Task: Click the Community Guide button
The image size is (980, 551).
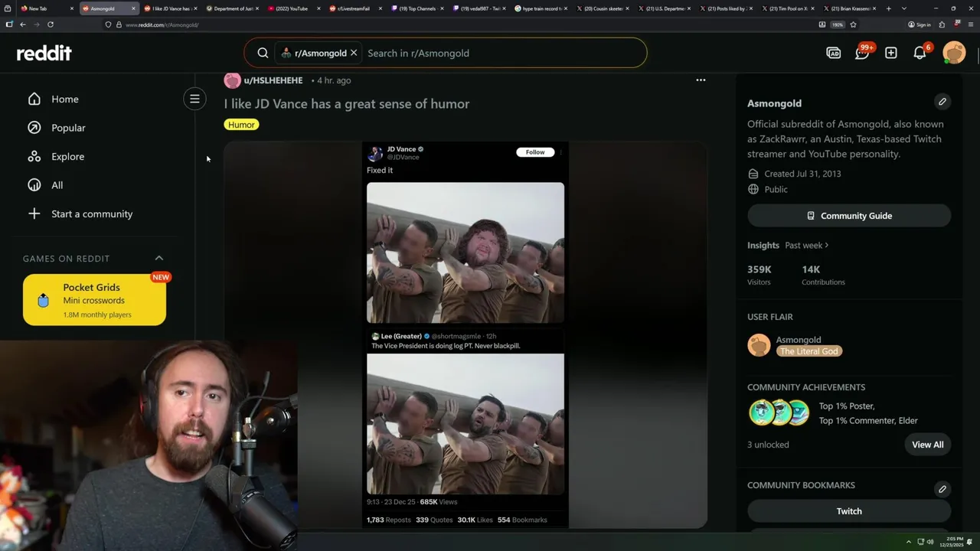Action: pos(849,216)
